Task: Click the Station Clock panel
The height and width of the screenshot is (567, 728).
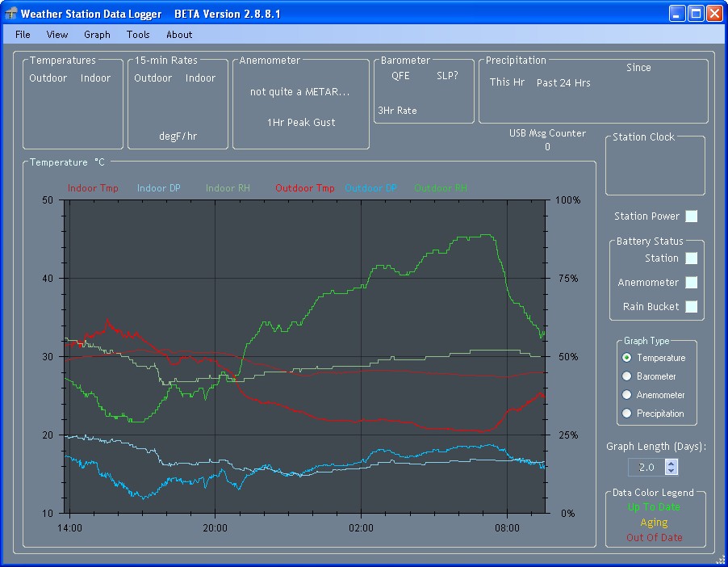Action: [655, 165]
